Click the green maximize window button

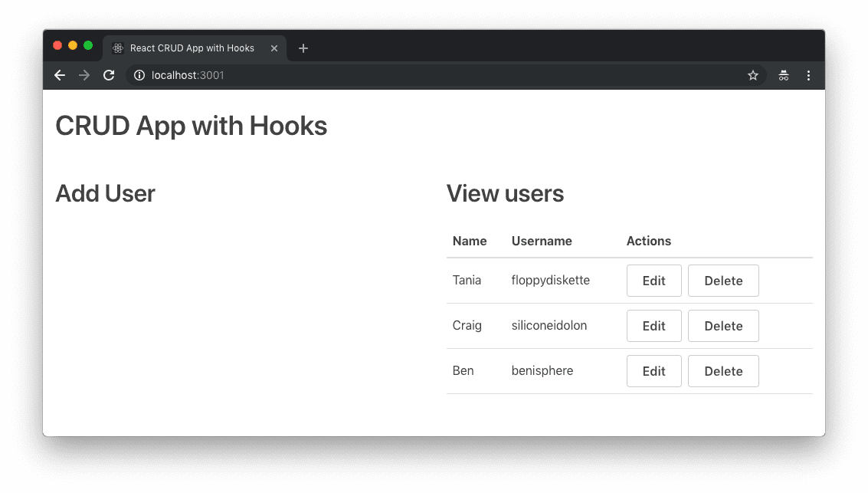(88, 45)
